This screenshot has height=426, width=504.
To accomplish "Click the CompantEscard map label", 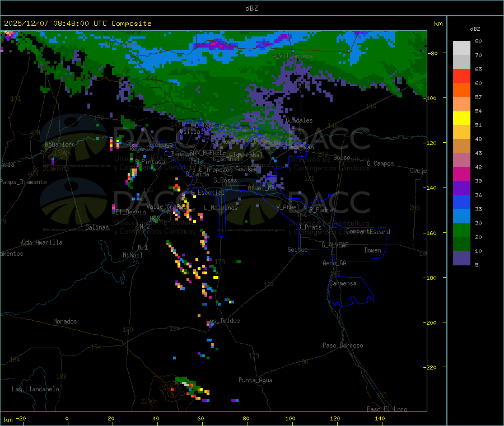I will [368, 232].
